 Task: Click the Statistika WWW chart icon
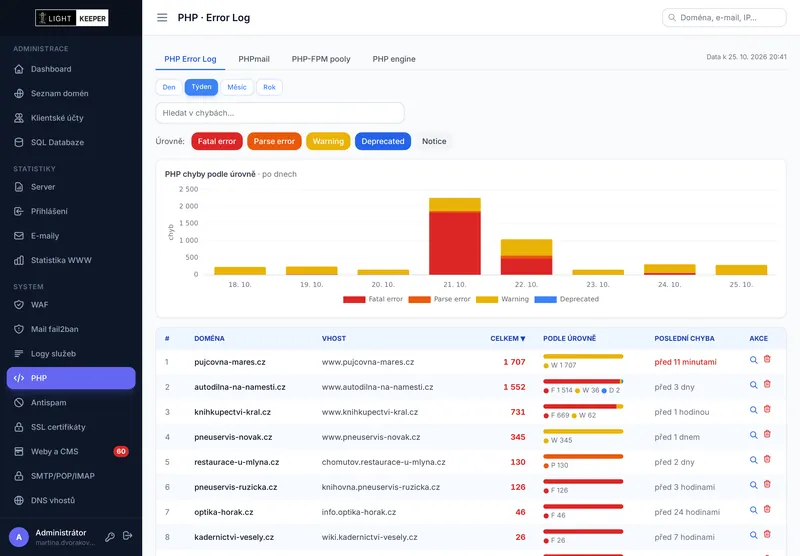click(19, 260)
